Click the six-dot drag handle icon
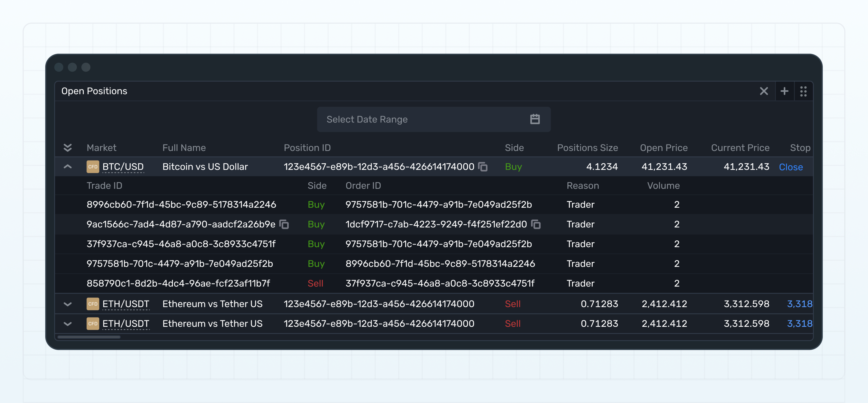868x403 pixels. tap(804, 91)
